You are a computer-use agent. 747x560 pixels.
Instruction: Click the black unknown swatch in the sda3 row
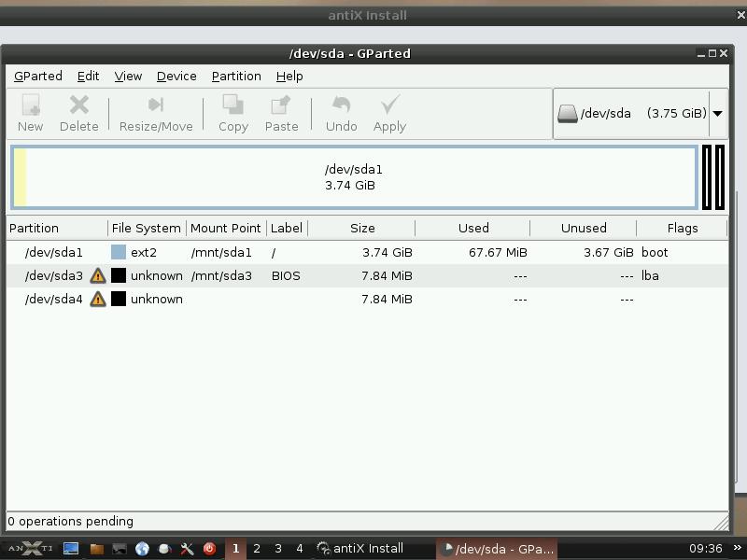click(x=119, y=275)
